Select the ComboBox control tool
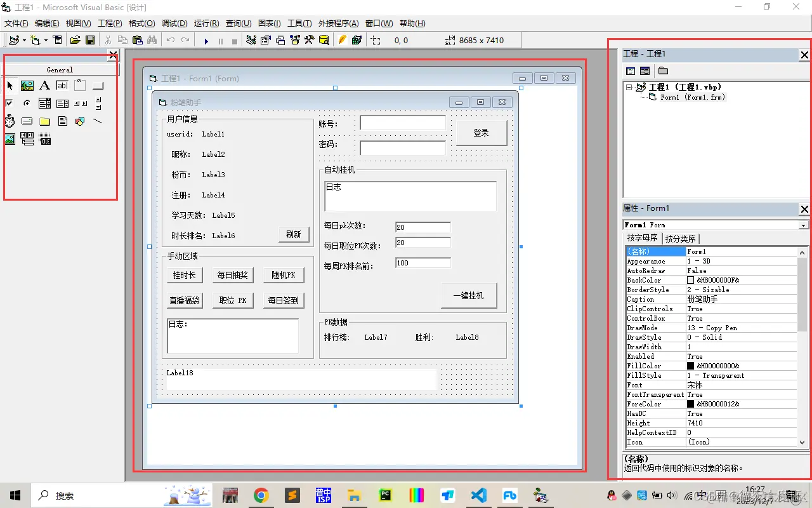This screenshot has width=812, height=508. click(44, 103)
